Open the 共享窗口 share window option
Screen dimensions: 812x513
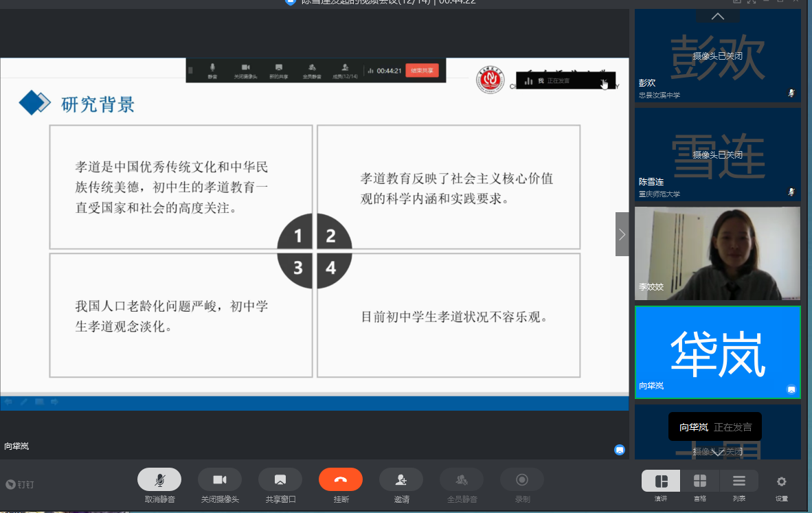(x=280, y=479)
